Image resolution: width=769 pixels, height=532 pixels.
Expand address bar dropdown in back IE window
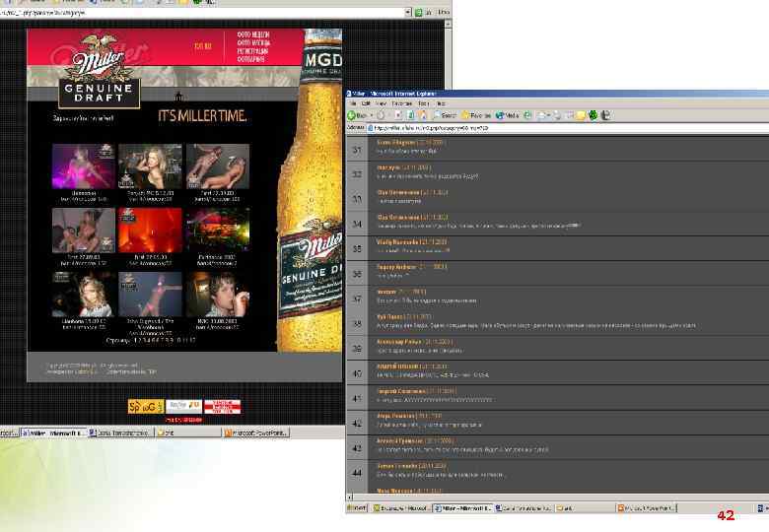408,12
